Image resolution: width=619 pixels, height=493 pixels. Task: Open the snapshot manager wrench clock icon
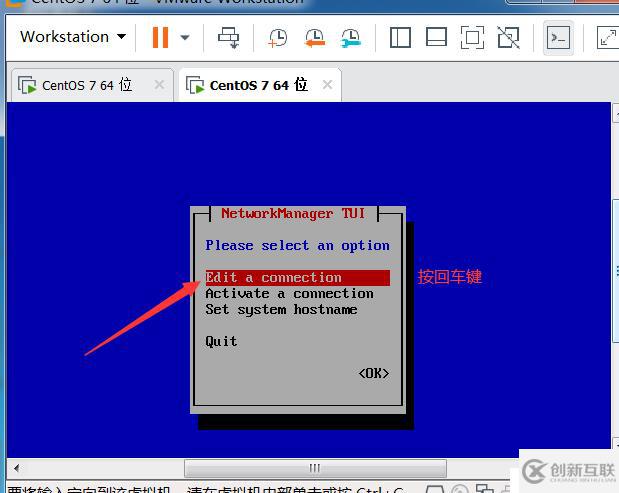tap(351, 38)
